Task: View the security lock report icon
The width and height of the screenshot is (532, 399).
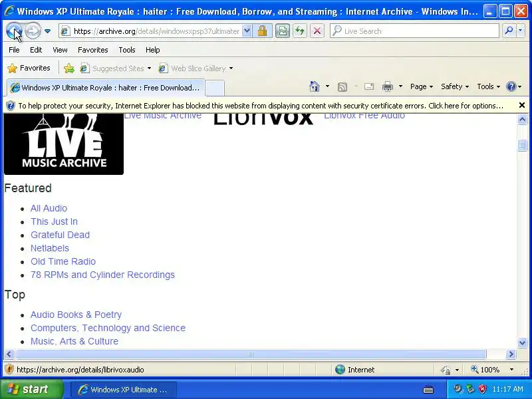Action: click(262, 31)
